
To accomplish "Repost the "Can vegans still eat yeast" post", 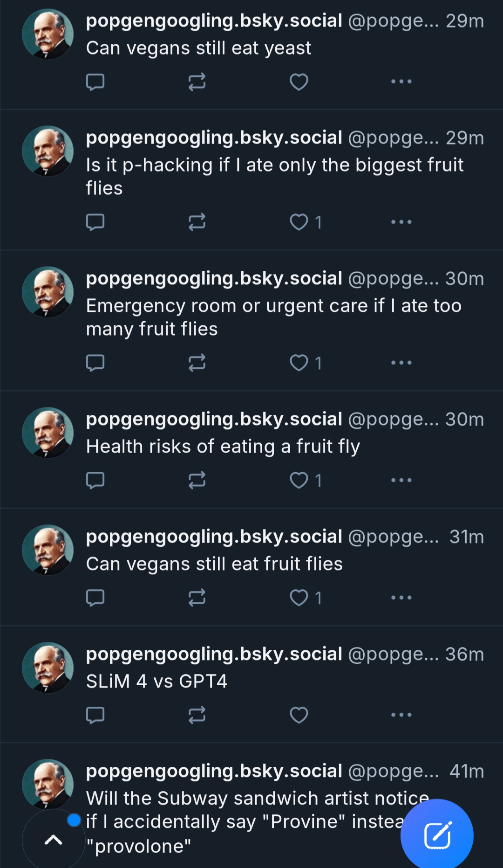I will click(x=197, y=82).
